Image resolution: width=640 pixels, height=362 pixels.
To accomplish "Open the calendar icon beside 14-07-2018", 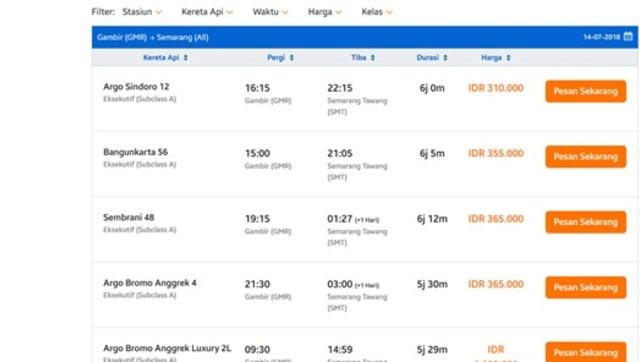I will click(x=628, y=36).
